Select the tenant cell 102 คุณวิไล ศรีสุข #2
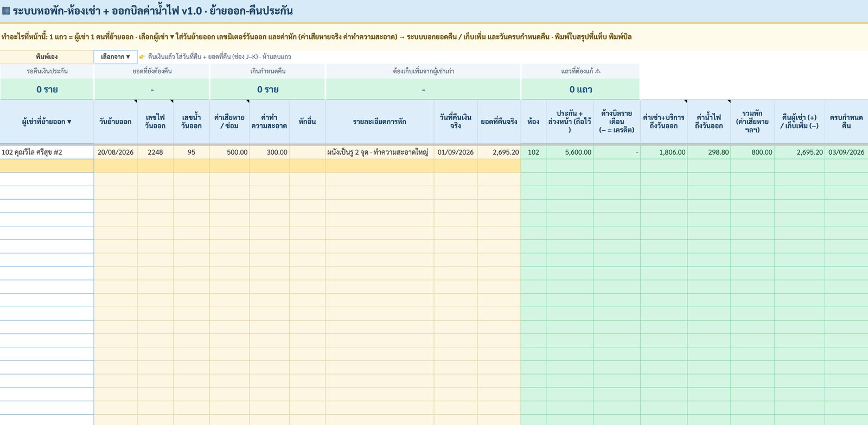868x425 pixels. 47,153
